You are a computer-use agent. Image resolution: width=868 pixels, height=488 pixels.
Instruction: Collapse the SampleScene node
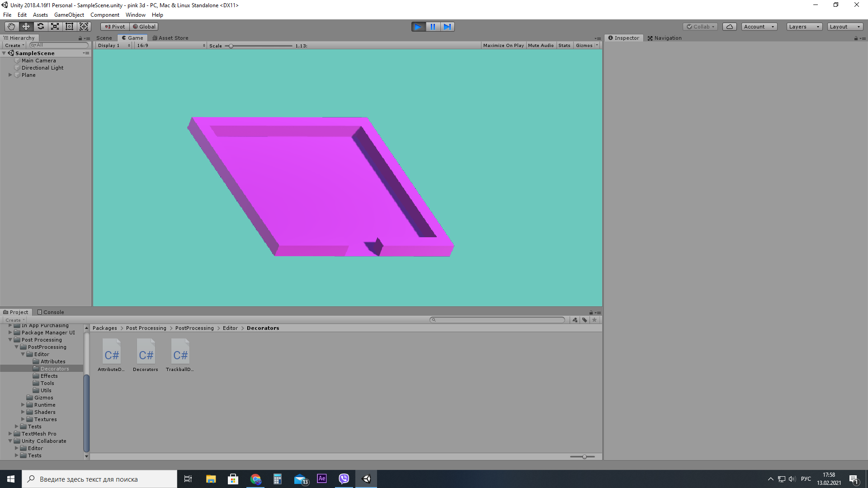4,53
